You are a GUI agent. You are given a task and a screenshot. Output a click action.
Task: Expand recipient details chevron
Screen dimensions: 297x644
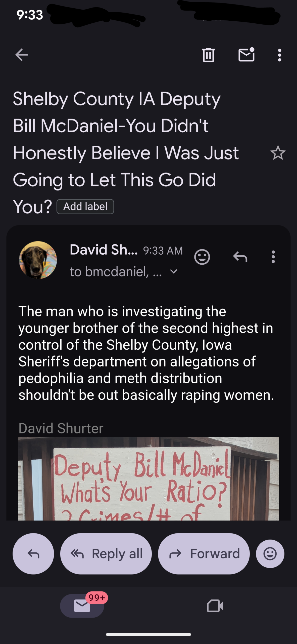point(174,272)
